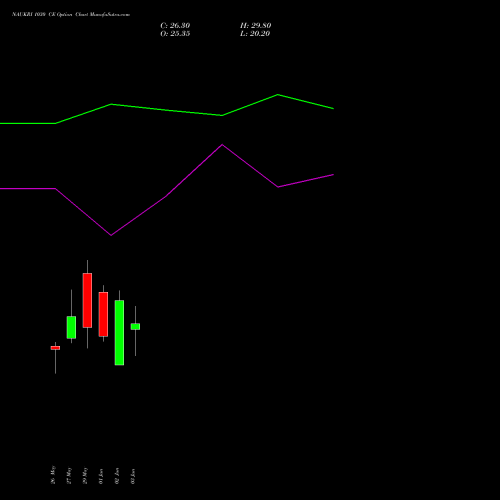Screen dimensions: 500x500
Task: Select the low price value L: 20.20
Action: (255, 34)
